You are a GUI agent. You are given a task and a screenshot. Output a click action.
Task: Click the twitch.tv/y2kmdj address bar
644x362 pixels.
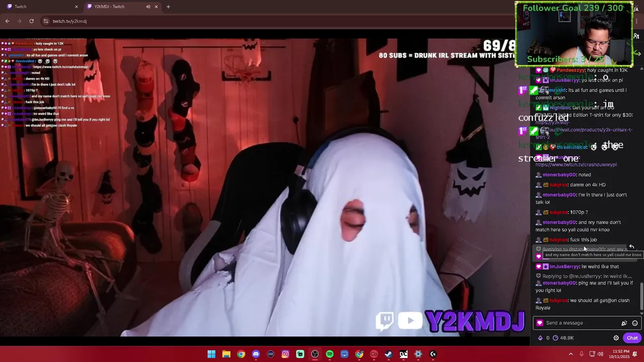point(70,21)
